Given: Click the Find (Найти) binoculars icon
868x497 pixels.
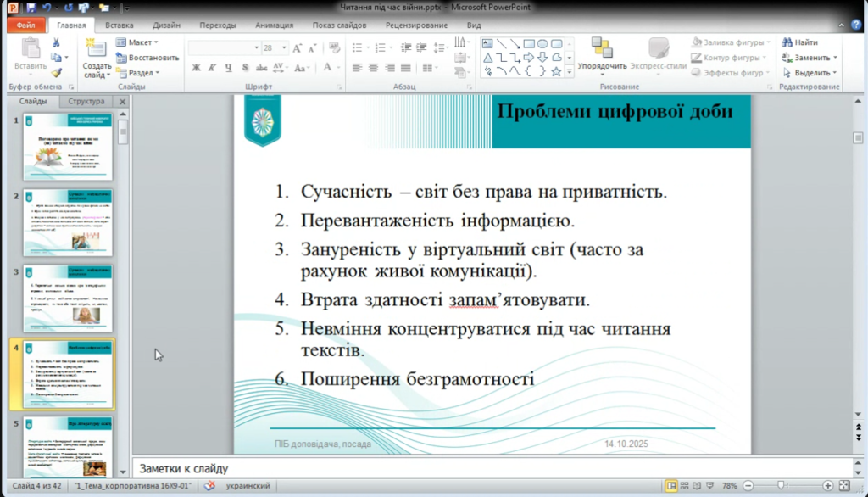Looking at the screenshot, I should tap(787, 42).
